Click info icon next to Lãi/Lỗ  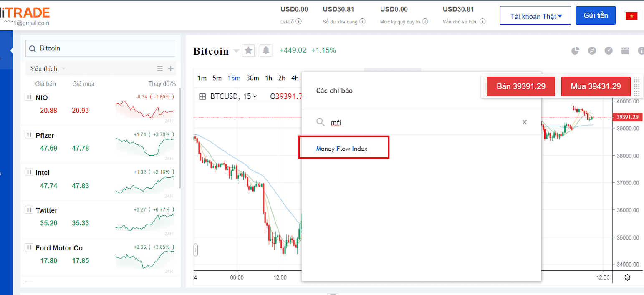point(299,21)
